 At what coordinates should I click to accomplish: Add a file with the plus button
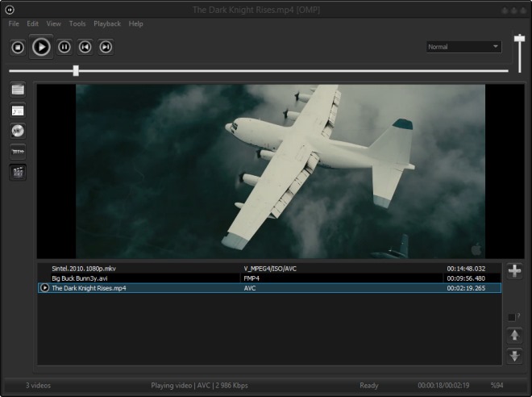515,271
